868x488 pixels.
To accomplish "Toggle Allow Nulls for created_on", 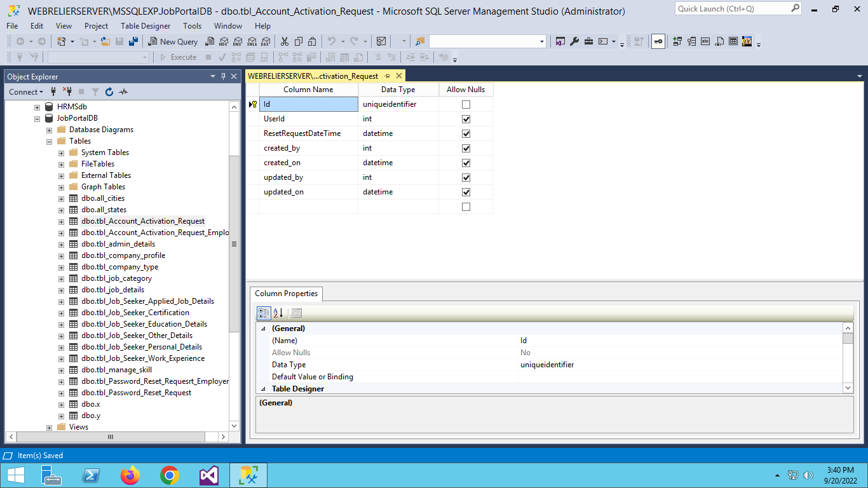I will coord(466,163).
